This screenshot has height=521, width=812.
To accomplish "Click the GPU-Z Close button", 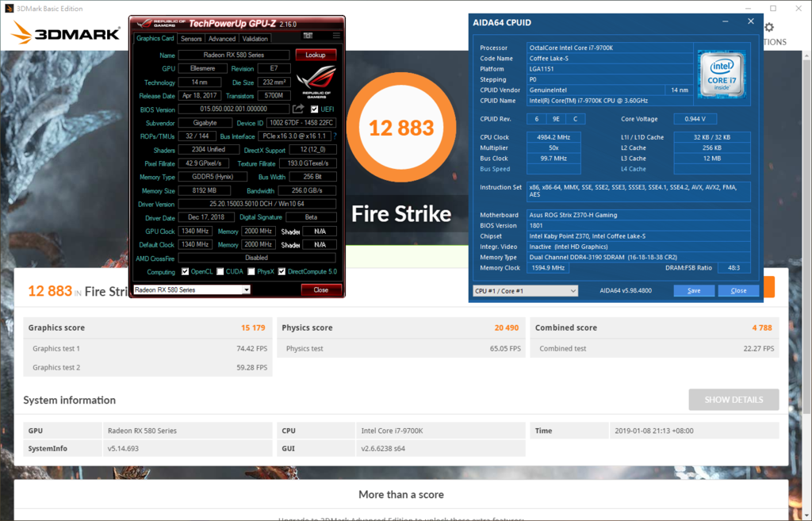I will tap(321, 290).
